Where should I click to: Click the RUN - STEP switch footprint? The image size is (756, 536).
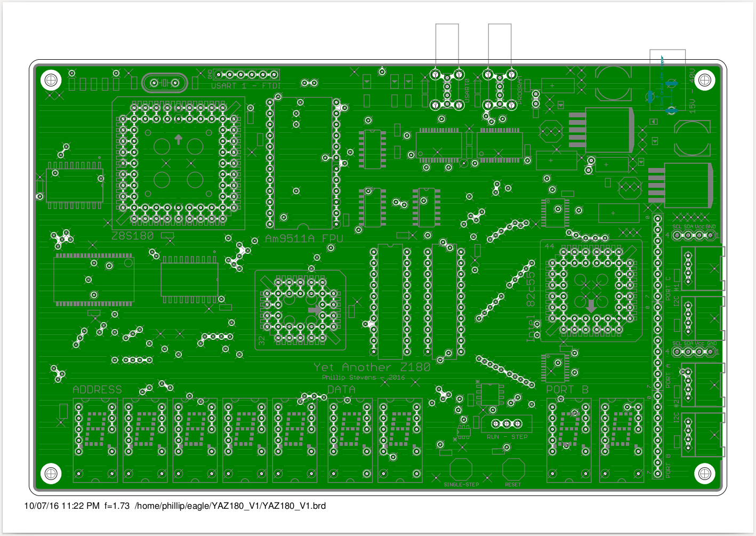(506, 424)
